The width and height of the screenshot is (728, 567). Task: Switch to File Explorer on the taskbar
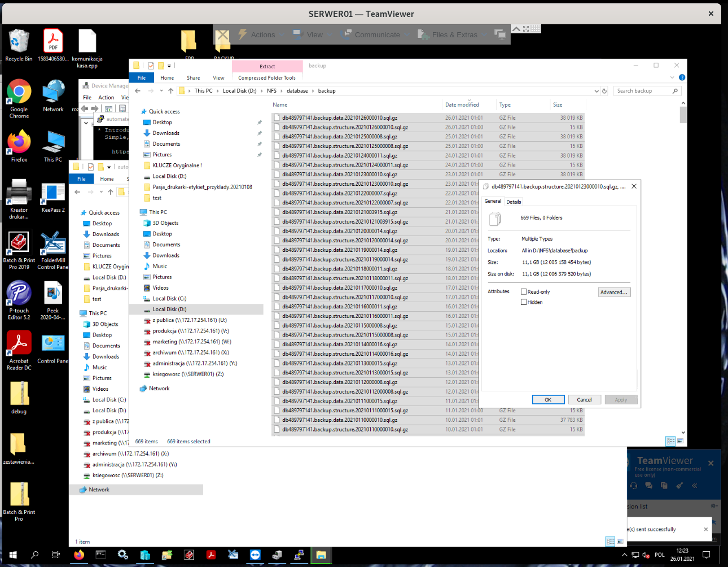(321, 555)
